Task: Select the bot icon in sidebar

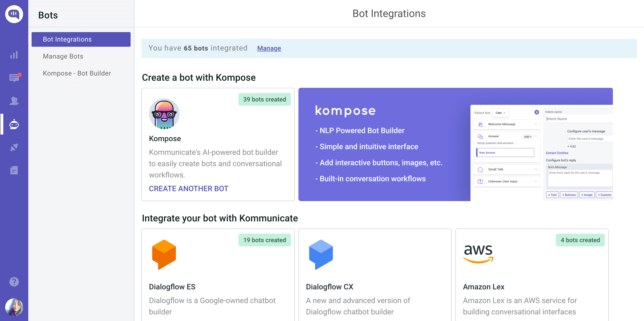Action: click(x=14, y=124)
